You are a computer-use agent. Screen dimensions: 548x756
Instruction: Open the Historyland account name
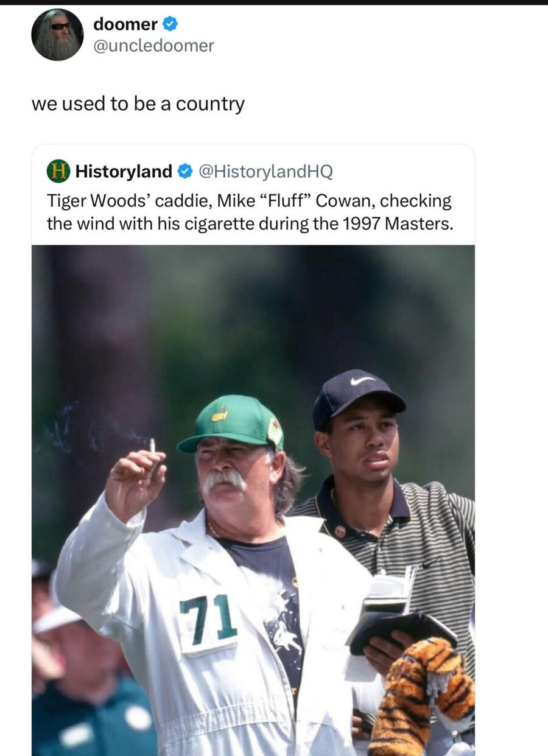click(x=124, y=172)
